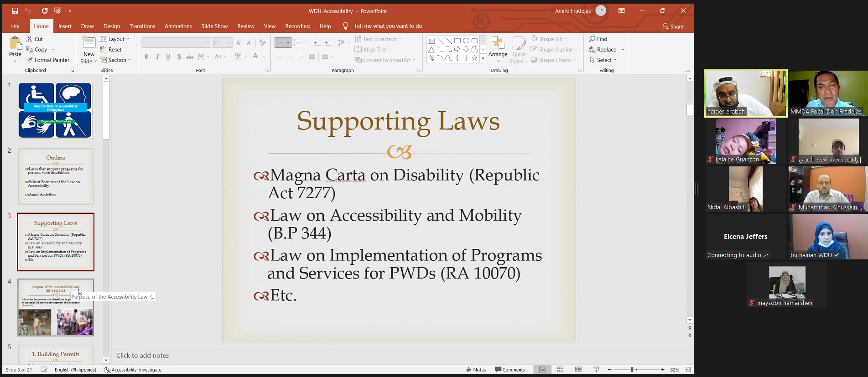Select the oval shape
Viewport: 868px width, 377px height.
pos(466,41)
